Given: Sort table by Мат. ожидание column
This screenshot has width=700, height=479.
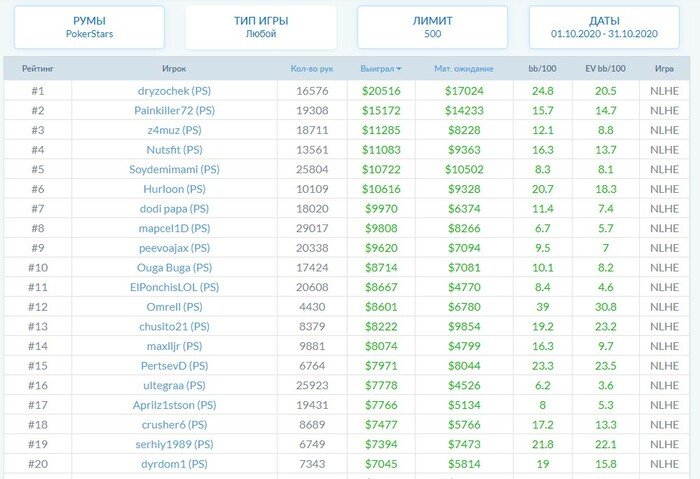Looking at the screenshot, I should (464, 69).
